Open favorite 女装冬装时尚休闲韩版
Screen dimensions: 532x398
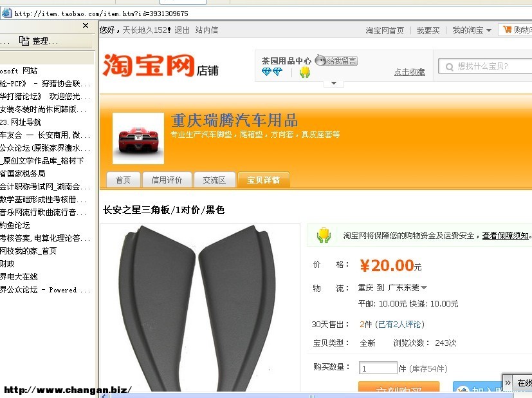tap(43, 109)
